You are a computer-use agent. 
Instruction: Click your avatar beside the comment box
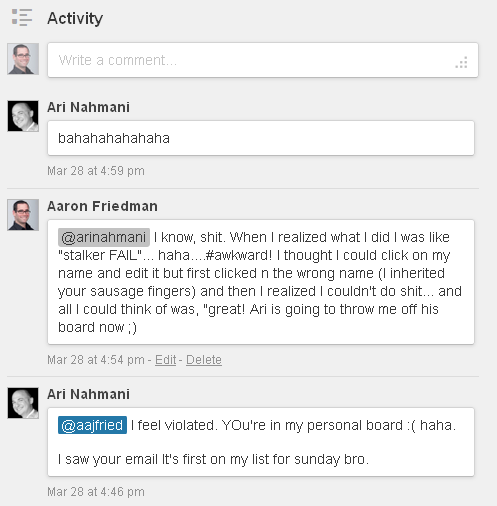click(x=23, y=59)
